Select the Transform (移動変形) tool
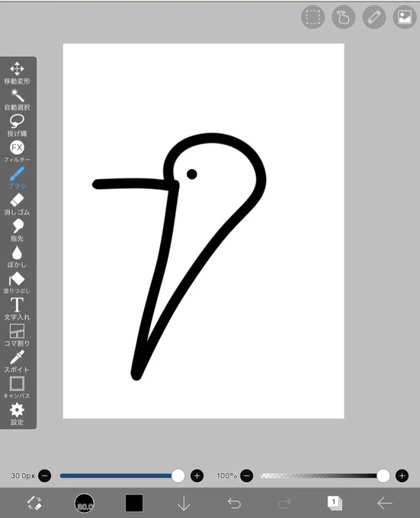 [17, 73]
